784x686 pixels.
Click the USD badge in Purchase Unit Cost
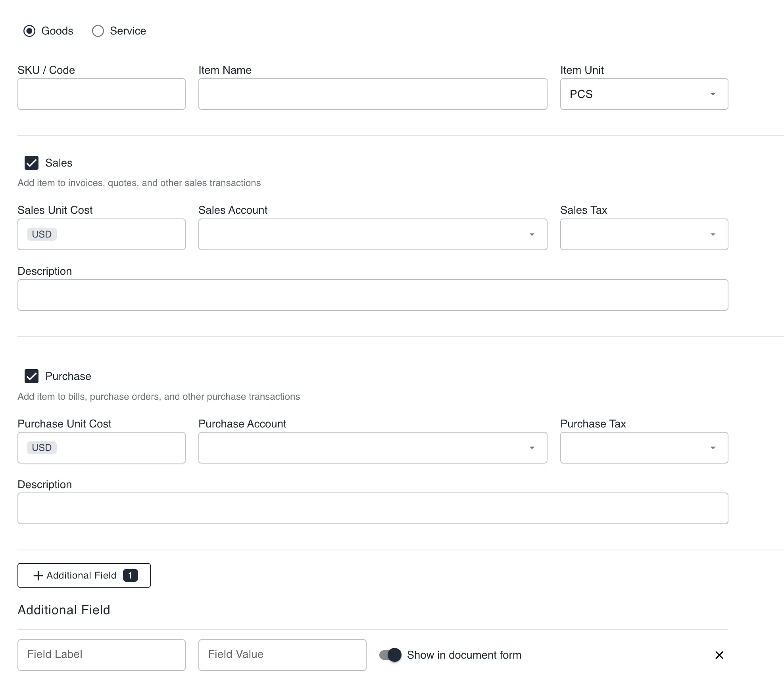[x=41, y=447]
